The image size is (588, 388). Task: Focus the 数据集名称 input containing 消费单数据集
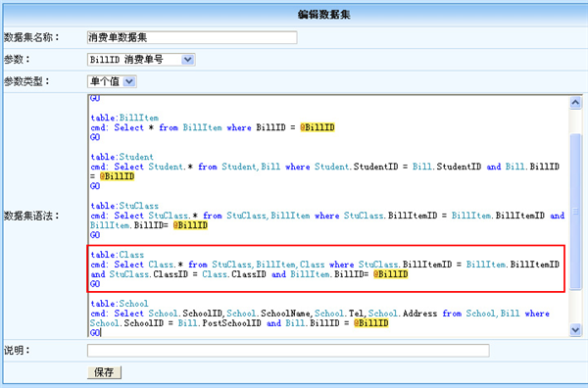[x=192, y=37]
